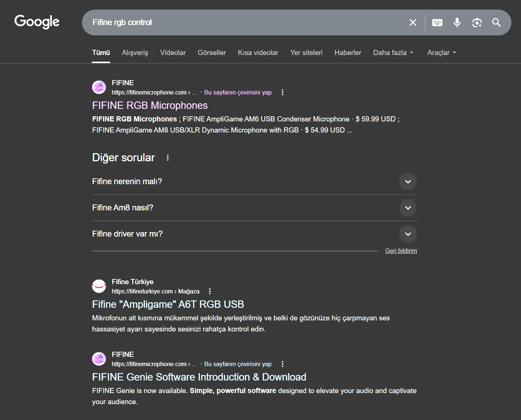This screenshot has width=521, height=420.
Task: Click the Geri bildirim feedback link
Action: pos(401,251)
